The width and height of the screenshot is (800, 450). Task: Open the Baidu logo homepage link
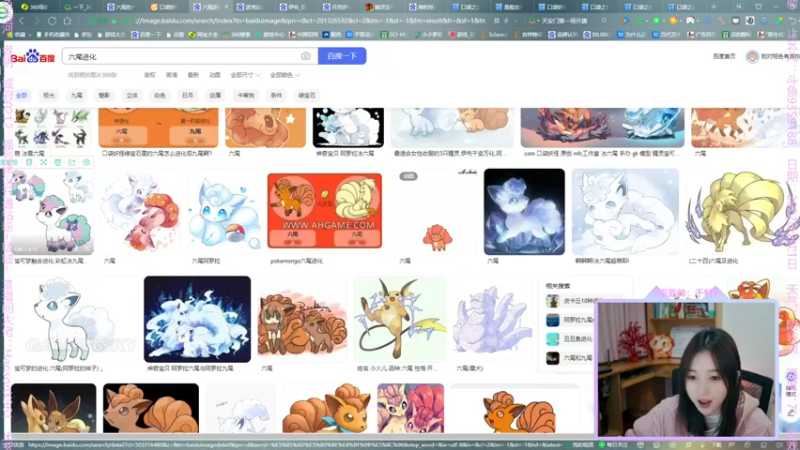(x=33, y=56)
